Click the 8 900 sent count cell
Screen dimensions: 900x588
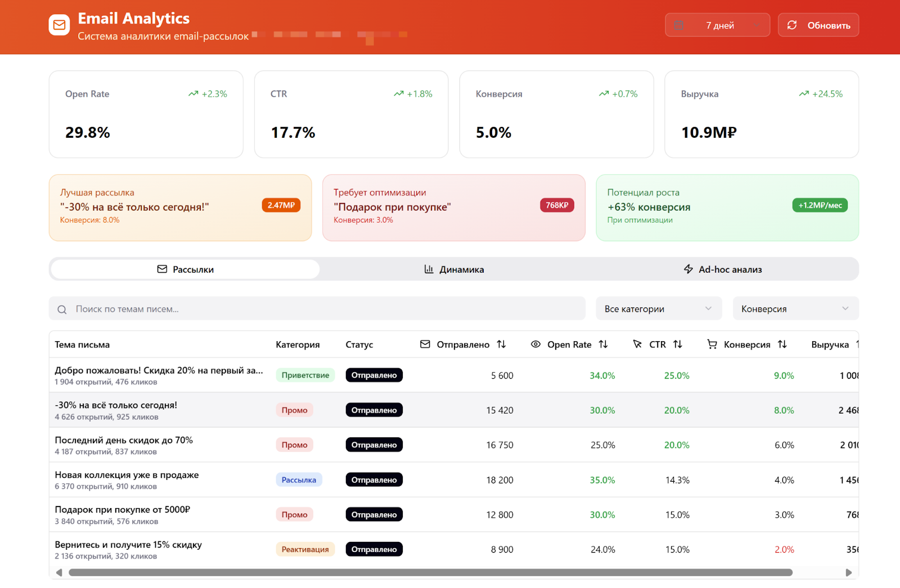(x=502, y=550)
